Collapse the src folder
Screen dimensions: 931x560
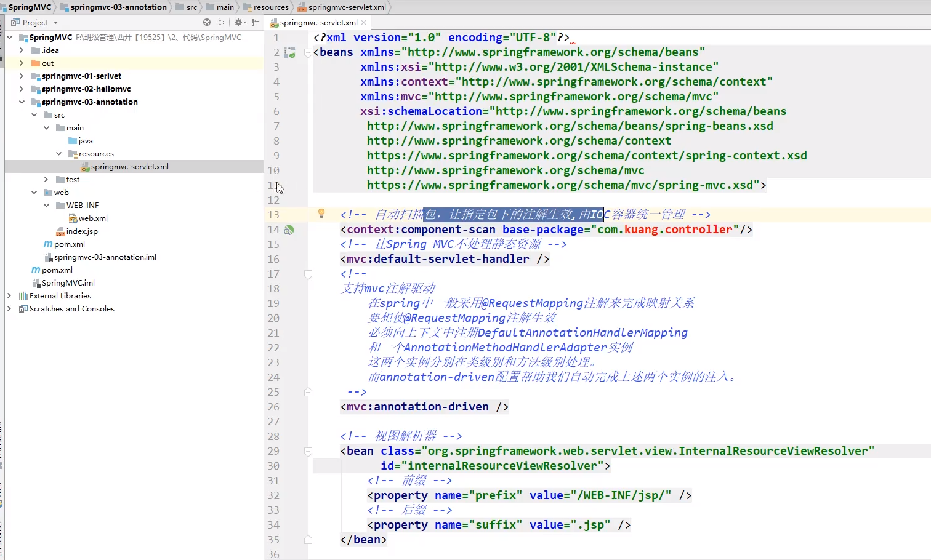[x=34, y=115]
